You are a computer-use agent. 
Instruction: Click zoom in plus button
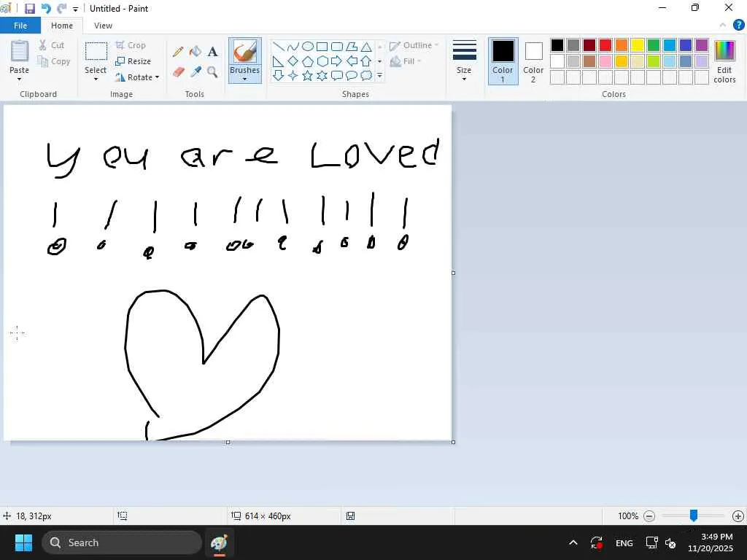pos(738,516)
